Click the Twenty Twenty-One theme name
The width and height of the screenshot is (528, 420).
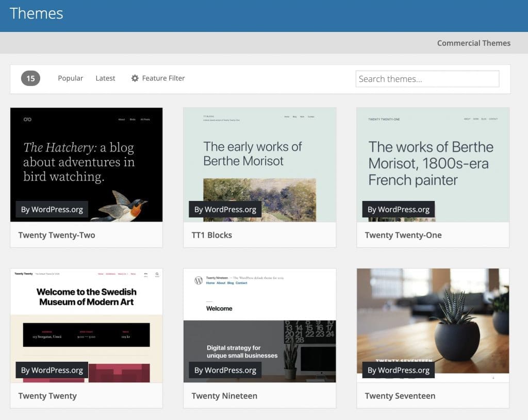(x=403, y=235)
